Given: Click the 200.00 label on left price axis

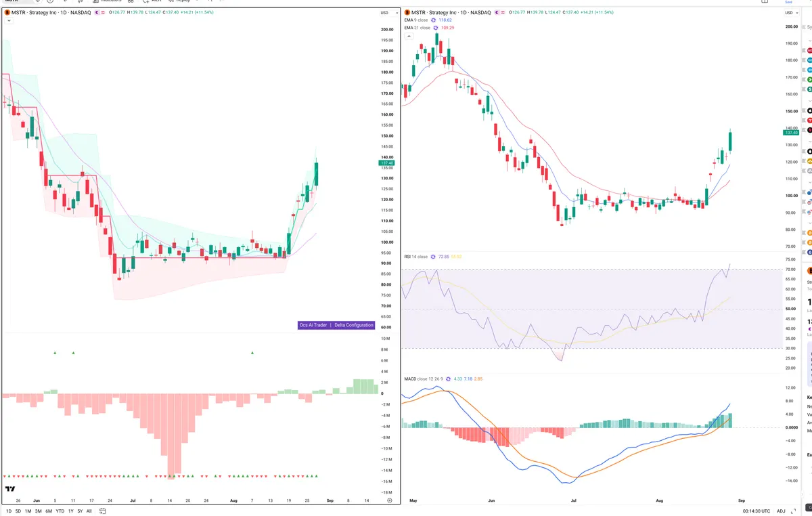Looking at the screenshot, I should pos(387,30).
